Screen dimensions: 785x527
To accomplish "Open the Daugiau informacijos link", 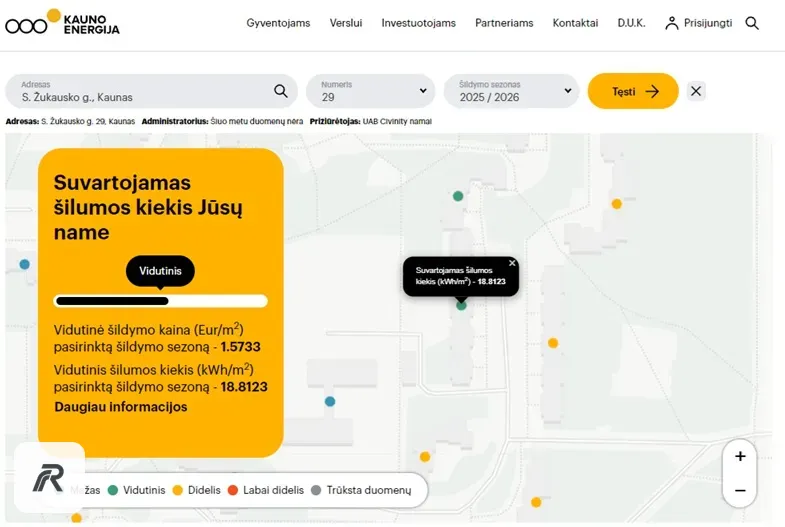I will point(121,407).
